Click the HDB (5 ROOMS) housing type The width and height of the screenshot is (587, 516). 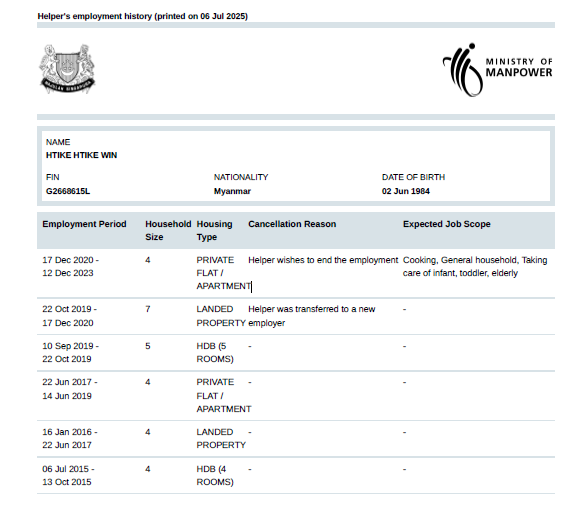click(x=215, y=352)
